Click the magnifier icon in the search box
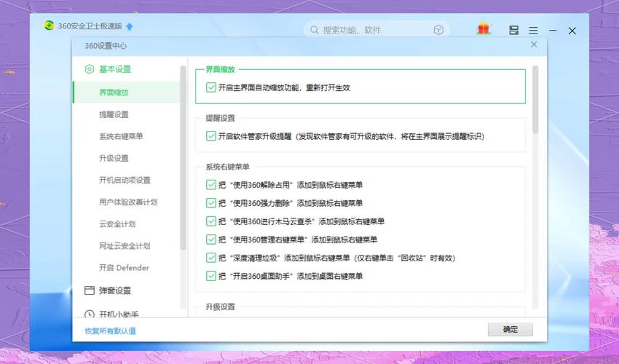The image size is (619, 364). [x=315, y=30]
